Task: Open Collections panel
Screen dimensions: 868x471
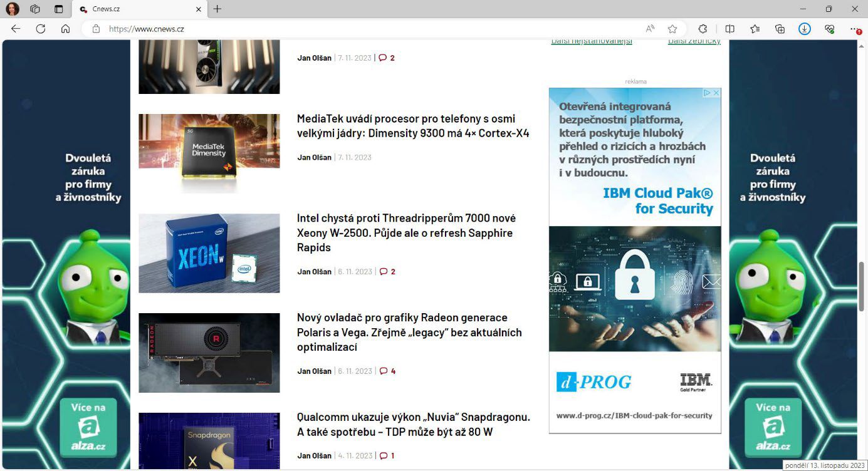Action: [x=780, y=29]
